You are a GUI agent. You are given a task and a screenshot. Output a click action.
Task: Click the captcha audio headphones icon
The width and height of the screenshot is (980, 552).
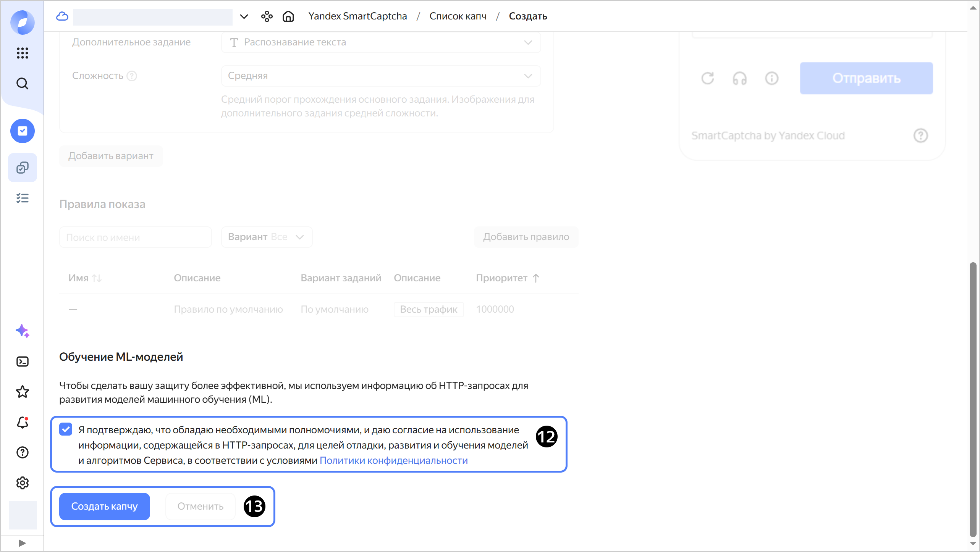click(x=739, y=79)
